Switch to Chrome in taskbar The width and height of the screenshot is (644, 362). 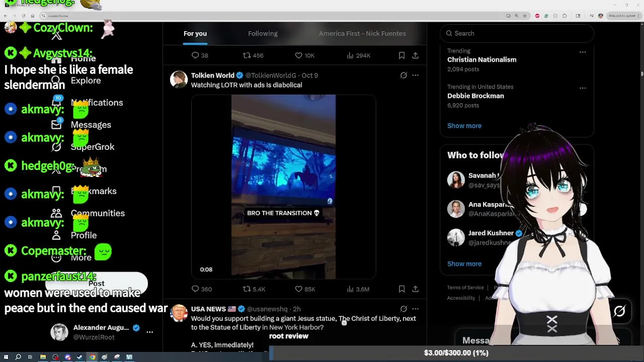(x=92, y=357)
